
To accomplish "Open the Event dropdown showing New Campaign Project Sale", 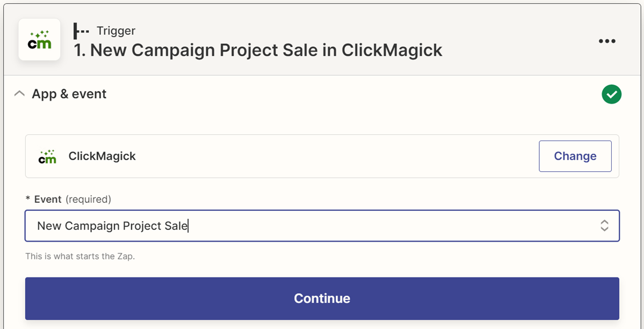I will click(x=312, y=225).
